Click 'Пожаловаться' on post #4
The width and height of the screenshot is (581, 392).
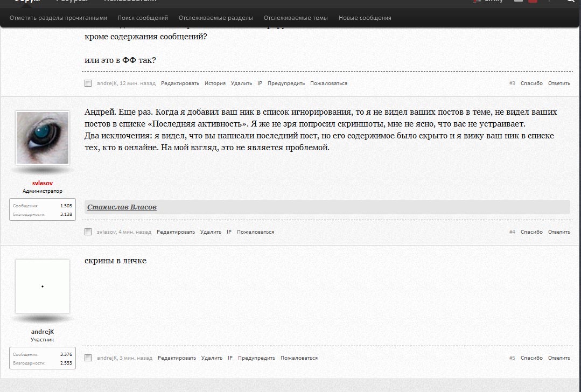click(256, 232)
